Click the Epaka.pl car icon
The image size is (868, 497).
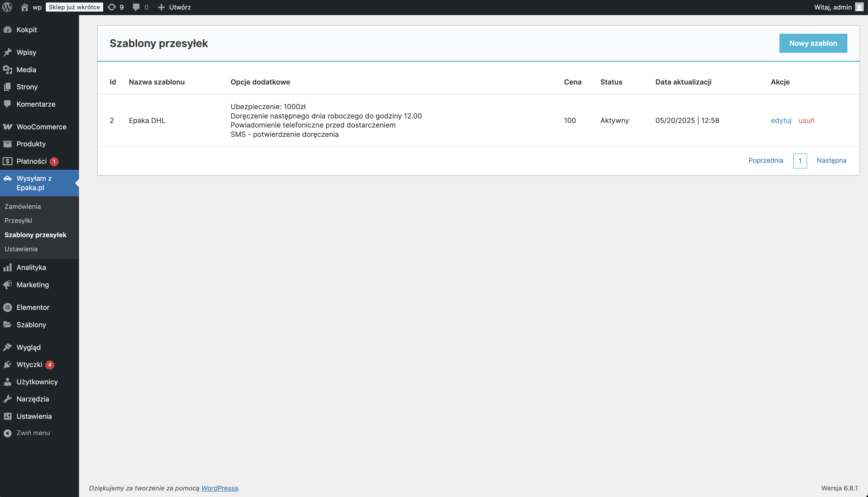tap(8, 178)
